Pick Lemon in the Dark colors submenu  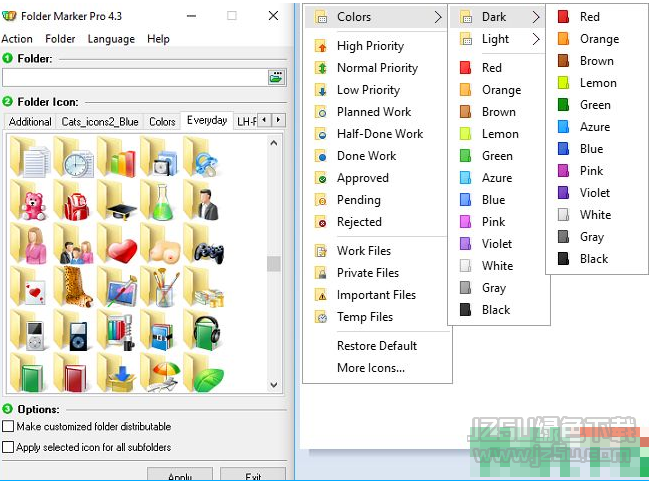[596, 83]
